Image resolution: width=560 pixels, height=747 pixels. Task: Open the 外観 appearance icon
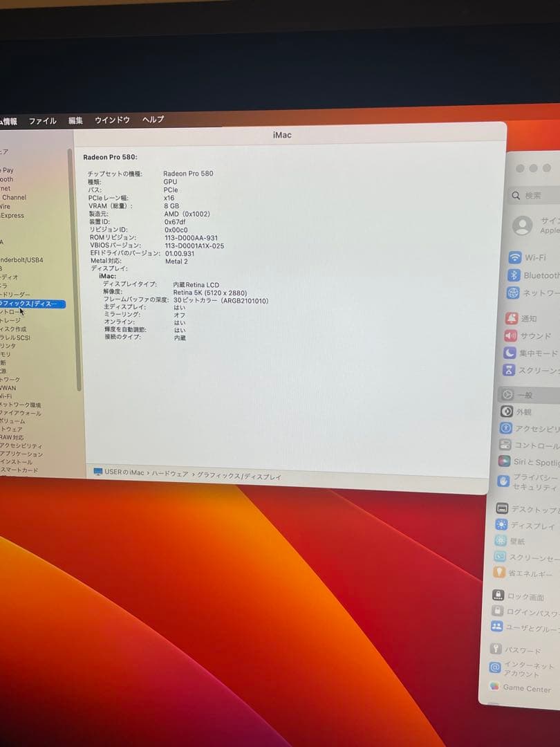click(x=506, y=412)
